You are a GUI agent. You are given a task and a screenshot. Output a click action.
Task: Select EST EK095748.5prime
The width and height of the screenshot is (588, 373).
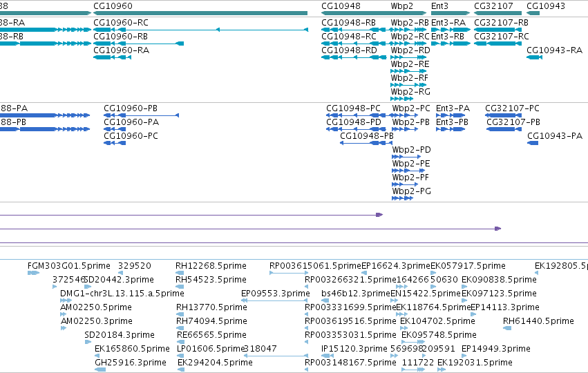click(x=439, y=335)
